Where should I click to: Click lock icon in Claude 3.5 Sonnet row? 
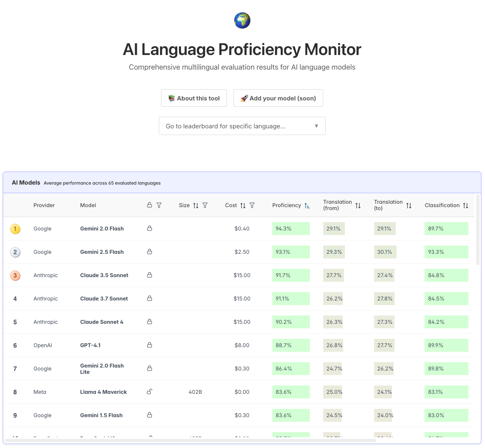point(149,275)
